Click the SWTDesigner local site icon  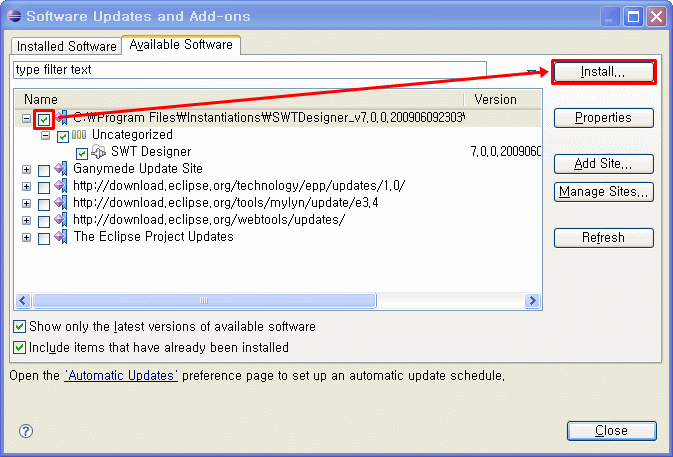tap(62, 117)
